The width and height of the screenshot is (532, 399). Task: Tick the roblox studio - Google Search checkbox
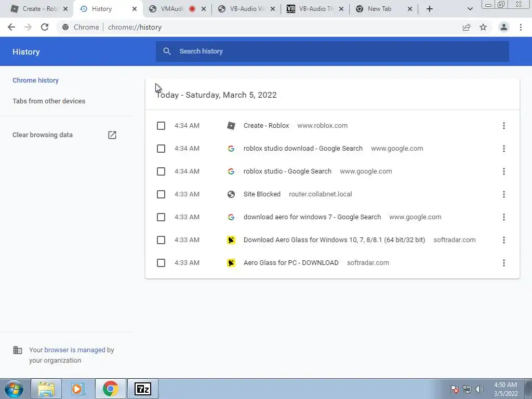(161, 171)
